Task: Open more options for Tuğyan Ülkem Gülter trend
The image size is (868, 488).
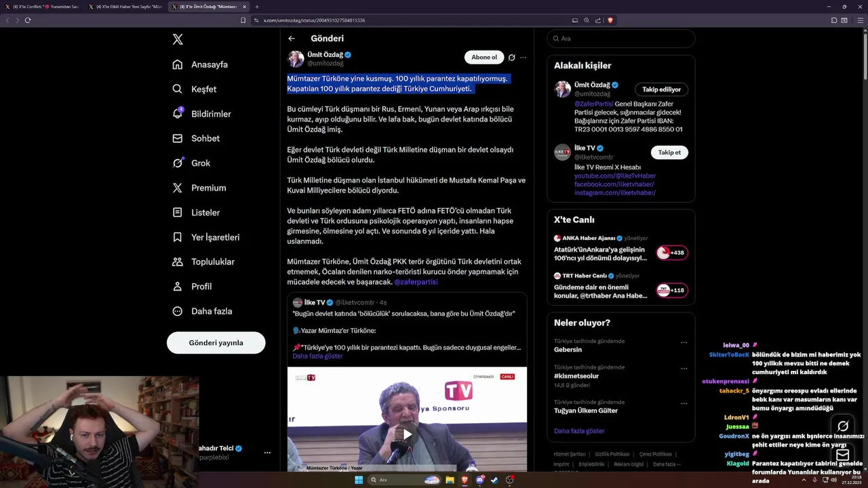Action: (x=684, y=403)
